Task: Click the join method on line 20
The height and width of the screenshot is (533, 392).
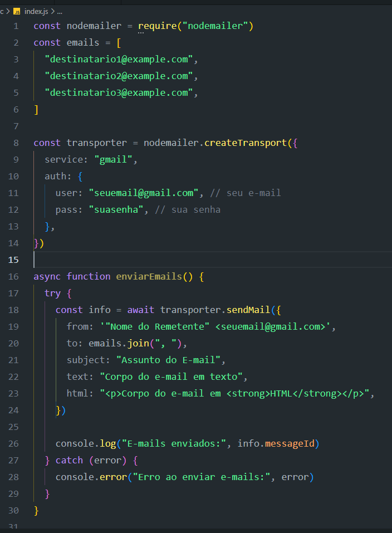Action: click(138, 343)
